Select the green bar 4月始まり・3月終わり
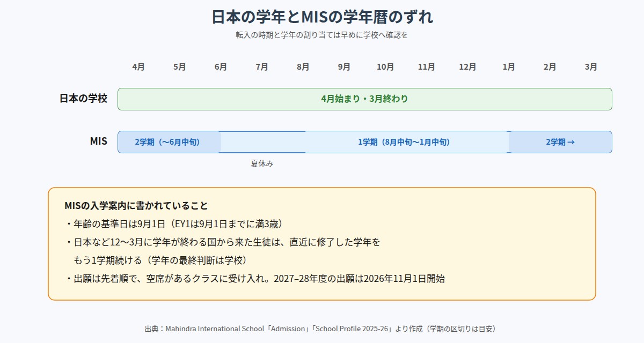The height and width of the screenshot is (343, 644). click(365, 99)
